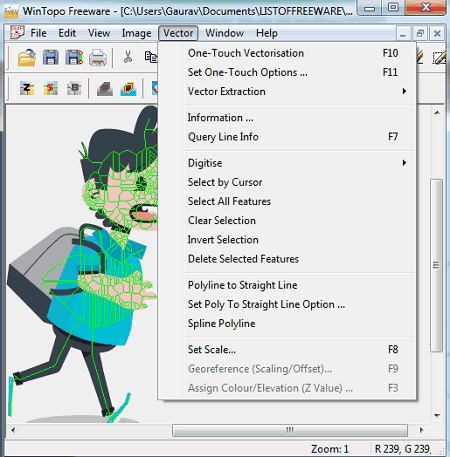450x457 pixels.
Task: Click the greyed Georeference (Scaling/Offset) entry
Action: 287,369
